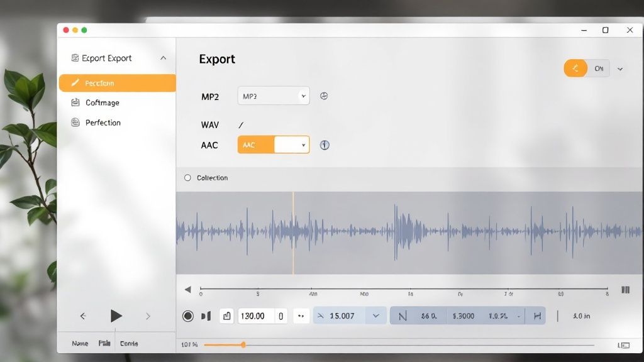
Task: Click the Perfection item icon
Action: [75, 123]
